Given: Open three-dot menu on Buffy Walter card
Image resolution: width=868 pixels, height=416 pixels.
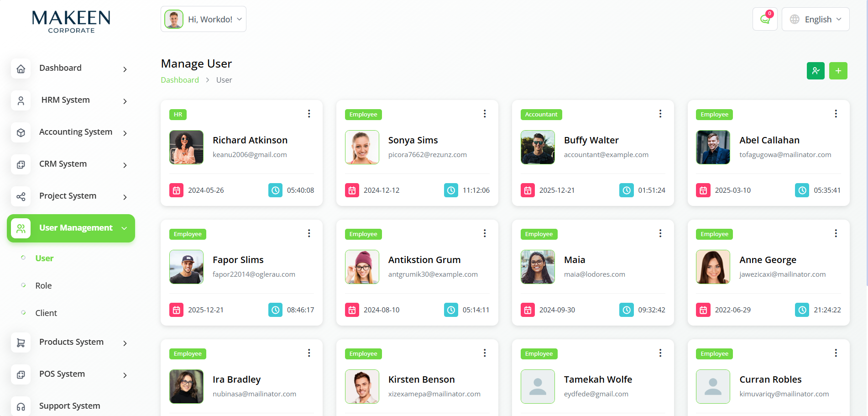Looking at the screenshot, I should (660, 114).
